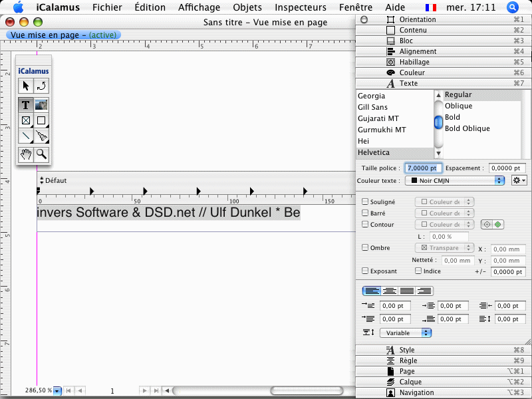Viewport: 532px width, 399px height.
Task: Enable the Souligné checkbox
Action: pyautogui.click(x=365, y=202)
